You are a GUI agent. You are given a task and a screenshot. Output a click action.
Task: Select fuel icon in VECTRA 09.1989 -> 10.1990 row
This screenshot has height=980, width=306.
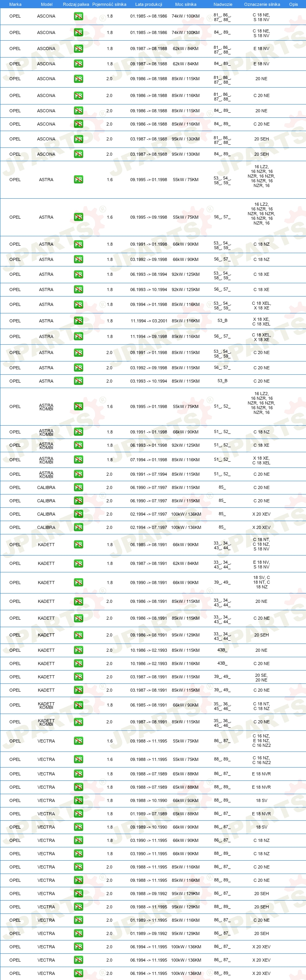coord(79,827)
